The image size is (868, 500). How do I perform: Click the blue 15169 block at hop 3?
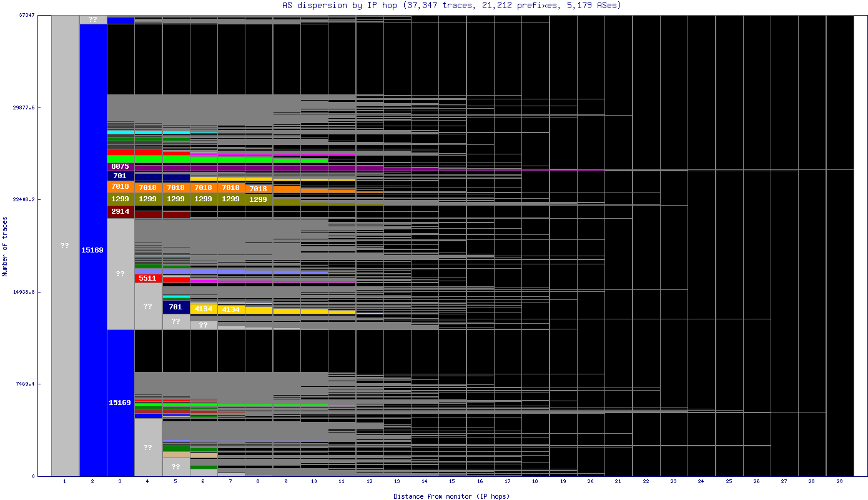coord(120,402)
